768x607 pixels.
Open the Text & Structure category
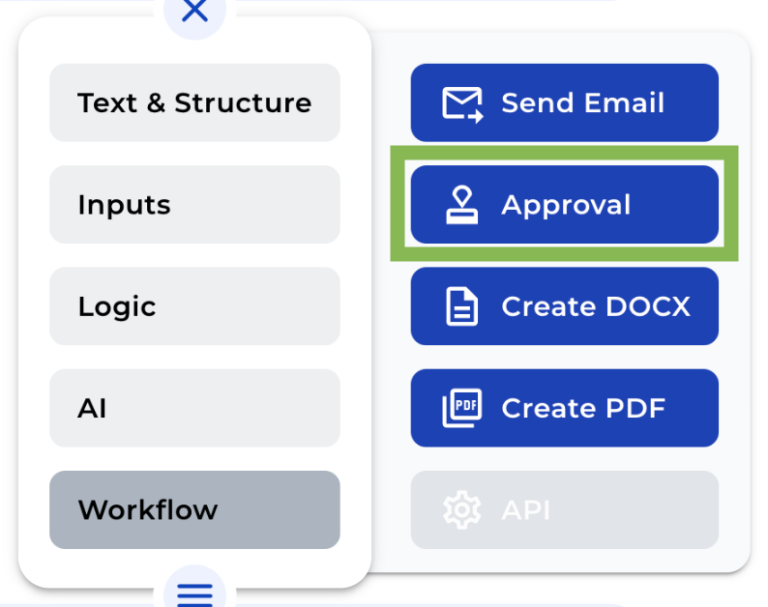(194, 103)
